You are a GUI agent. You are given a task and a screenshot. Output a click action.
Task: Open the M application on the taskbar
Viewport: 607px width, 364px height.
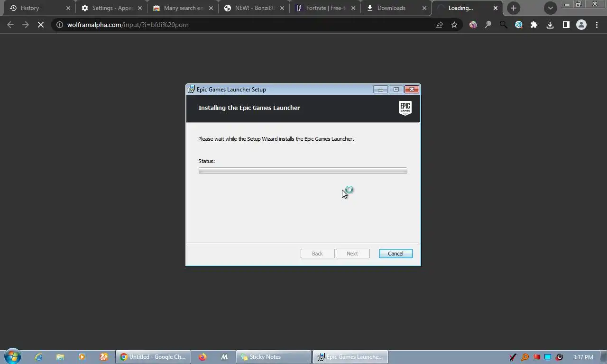click(x=224, y=357)
